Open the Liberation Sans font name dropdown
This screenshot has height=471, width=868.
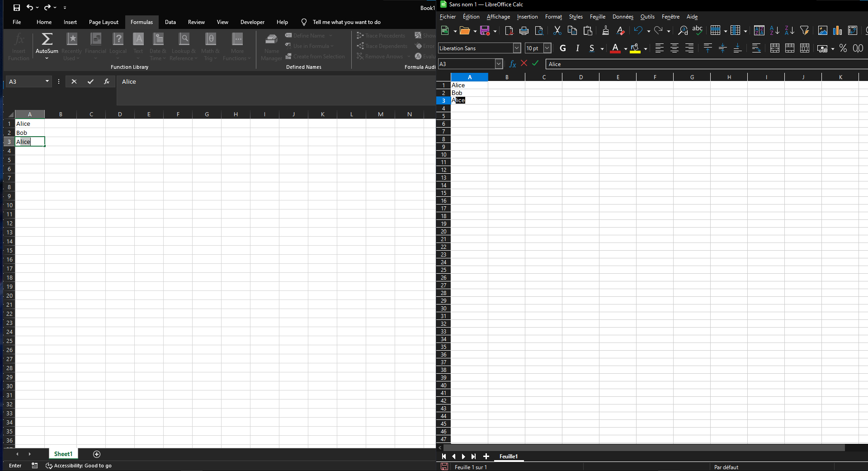[x=517, y=48]
